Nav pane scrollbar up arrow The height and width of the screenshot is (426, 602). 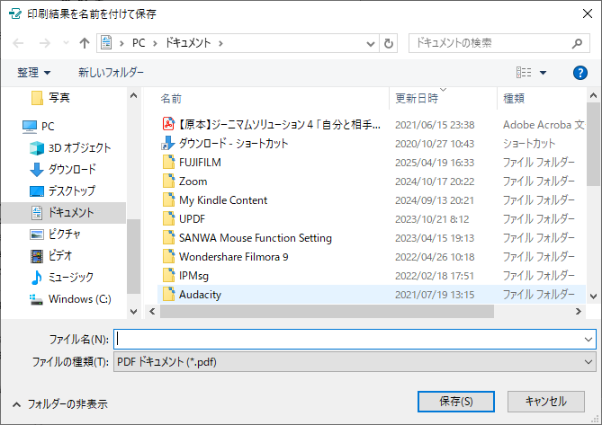[133, 96]
